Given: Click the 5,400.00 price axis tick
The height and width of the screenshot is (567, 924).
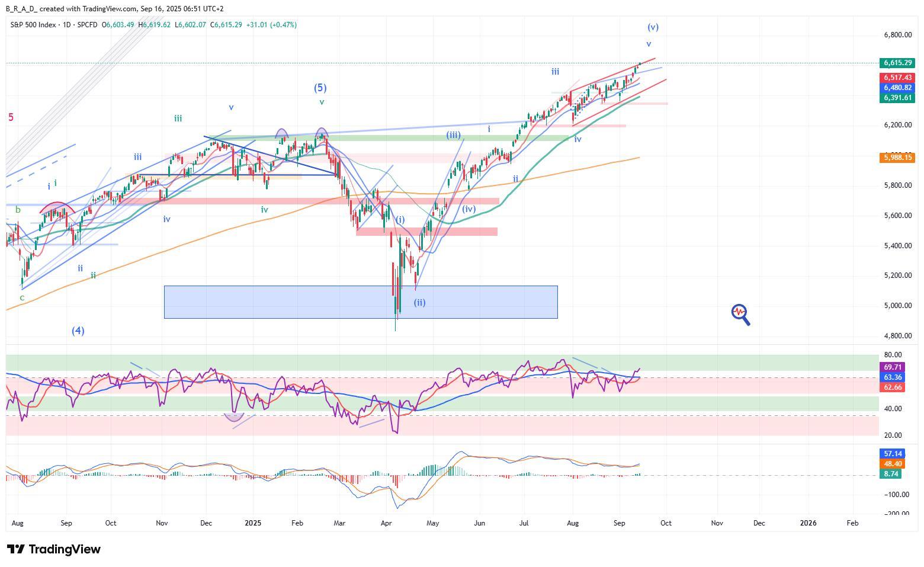Looking at the screenshot, I should (897, 246).
